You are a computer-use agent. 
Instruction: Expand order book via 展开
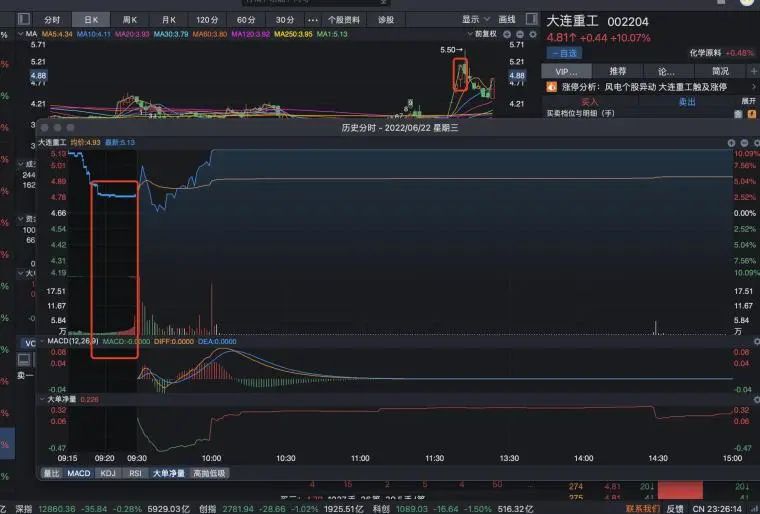[x=748, y=101]
